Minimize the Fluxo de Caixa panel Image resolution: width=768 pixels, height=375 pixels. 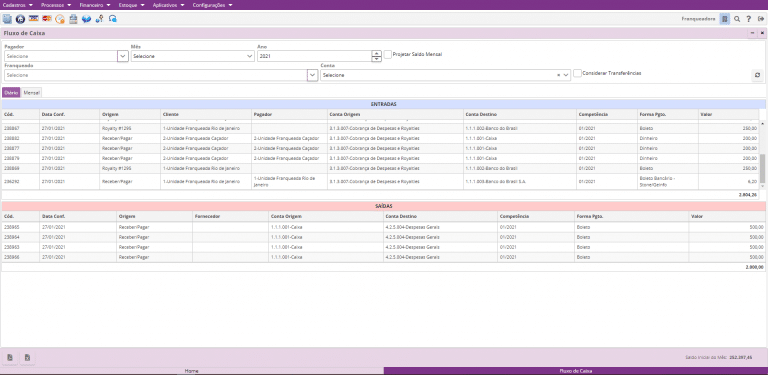pos(753,33)
